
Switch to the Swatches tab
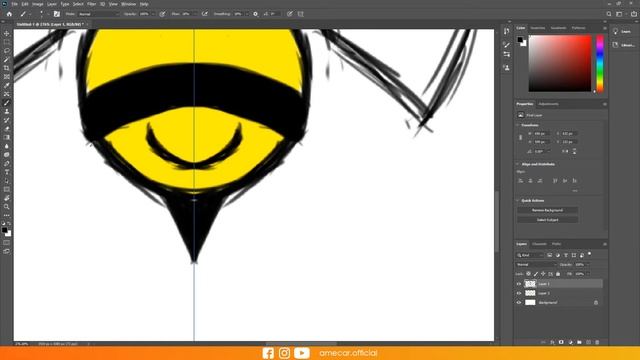(538, 28)
